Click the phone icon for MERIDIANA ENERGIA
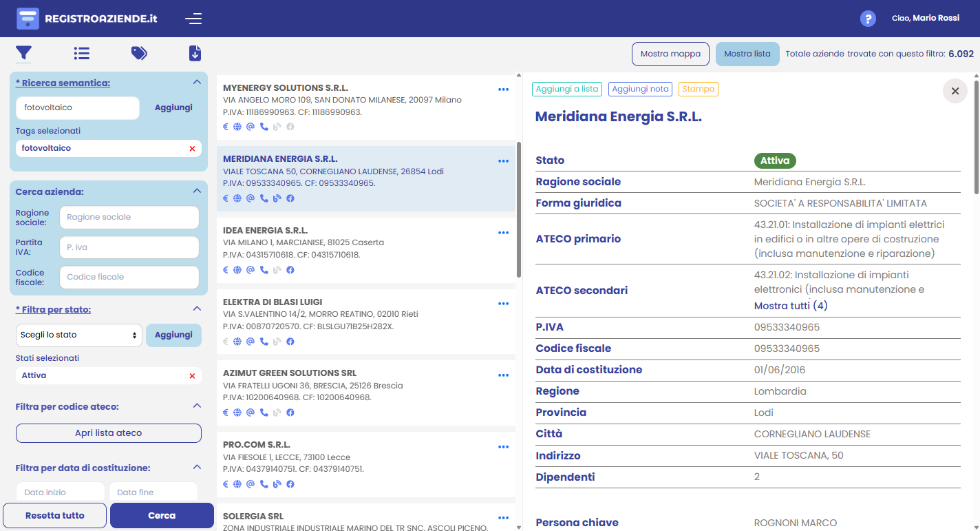Image resolution: width=980 pixels, height=531 pixels. coord(264,198)
